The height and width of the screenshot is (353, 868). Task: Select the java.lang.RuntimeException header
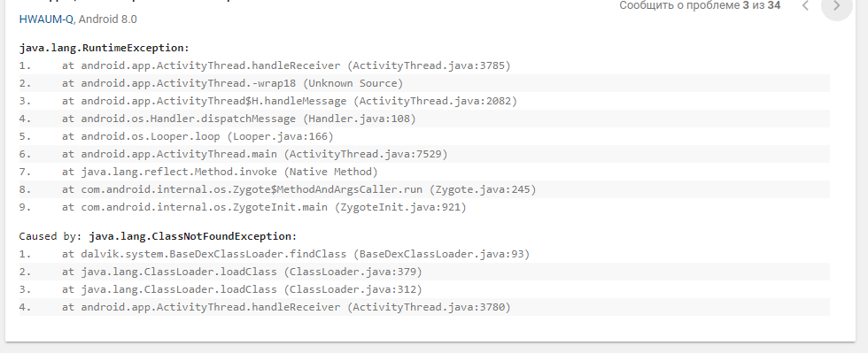pos(105,48)
